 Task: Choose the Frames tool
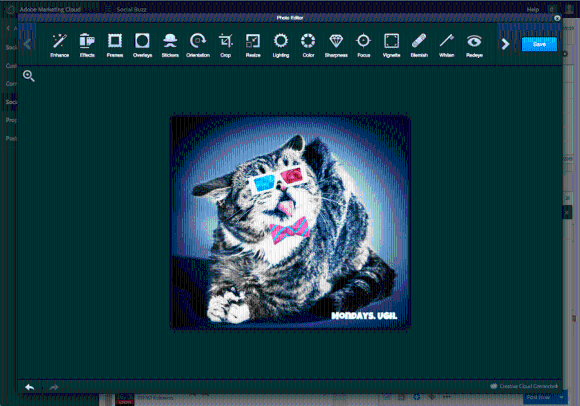click(115, 45)
